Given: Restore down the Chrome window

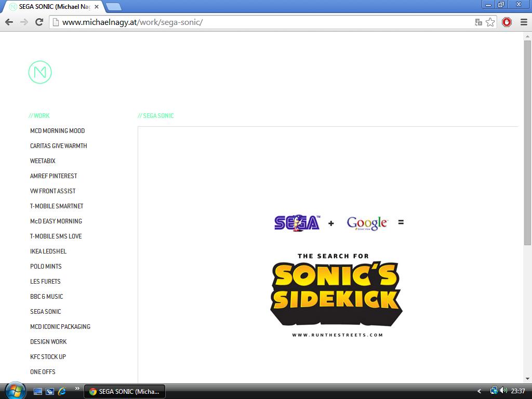Looking at the screenshot, I should [x=501, y=5].
